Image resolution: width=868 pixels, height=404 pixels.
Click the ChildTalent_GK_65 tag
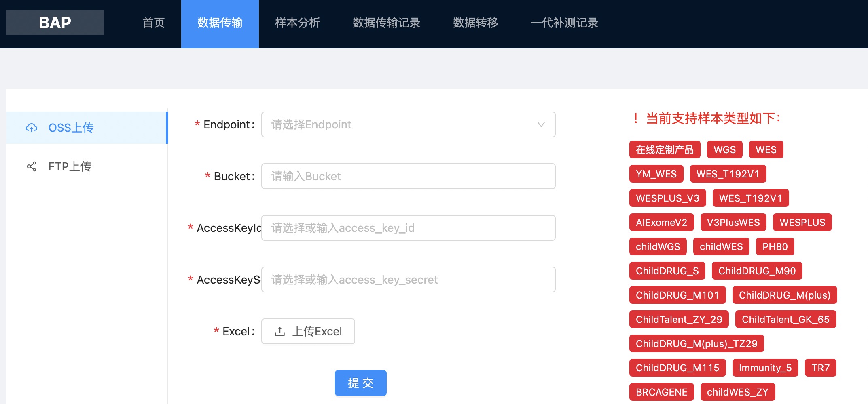point(786,319)
